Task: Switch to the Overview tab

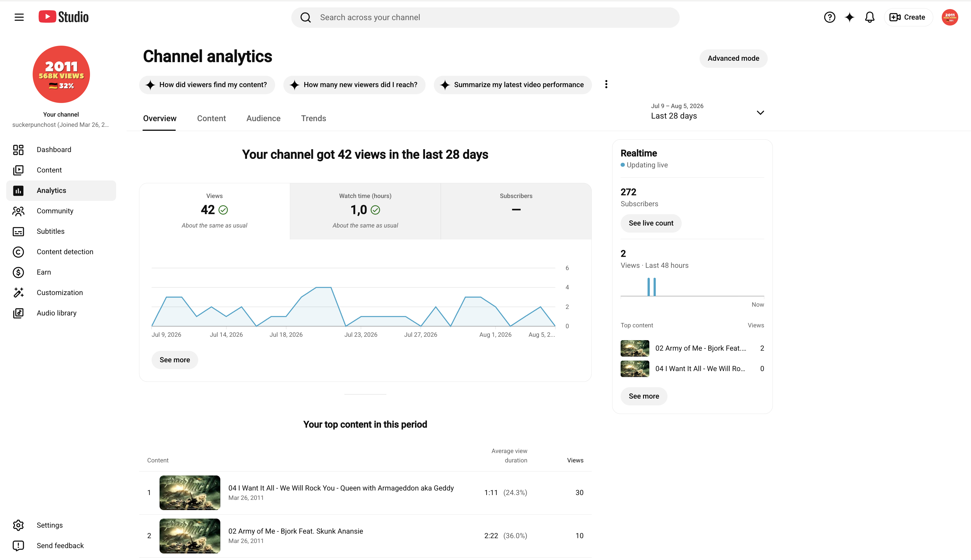Action: [159, 119]
